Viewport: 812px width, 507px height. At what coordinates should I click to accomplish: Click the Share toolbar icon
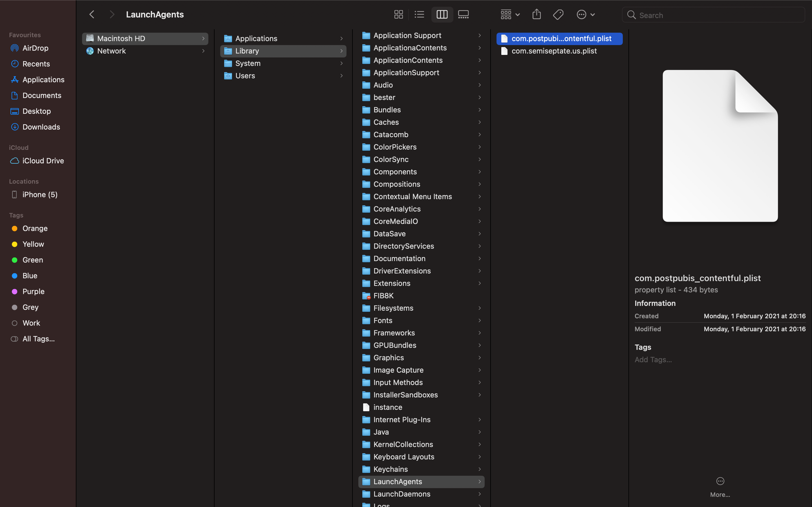point(536,14)
